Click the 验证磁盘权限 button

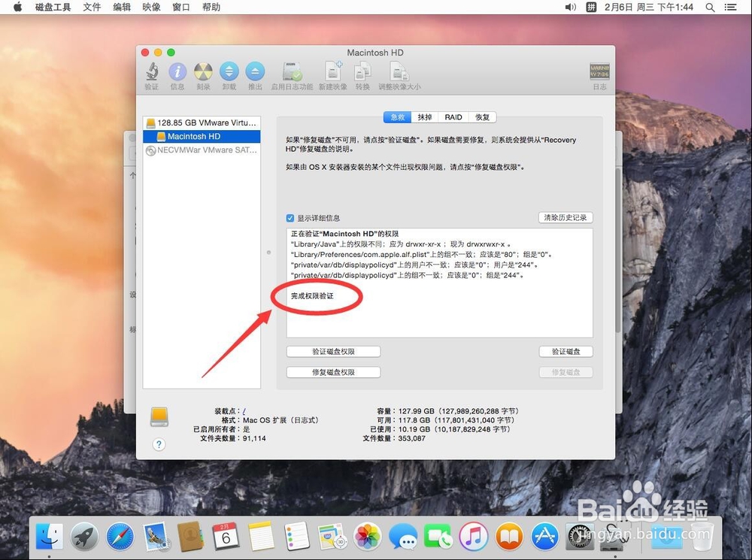pos(333,352)
